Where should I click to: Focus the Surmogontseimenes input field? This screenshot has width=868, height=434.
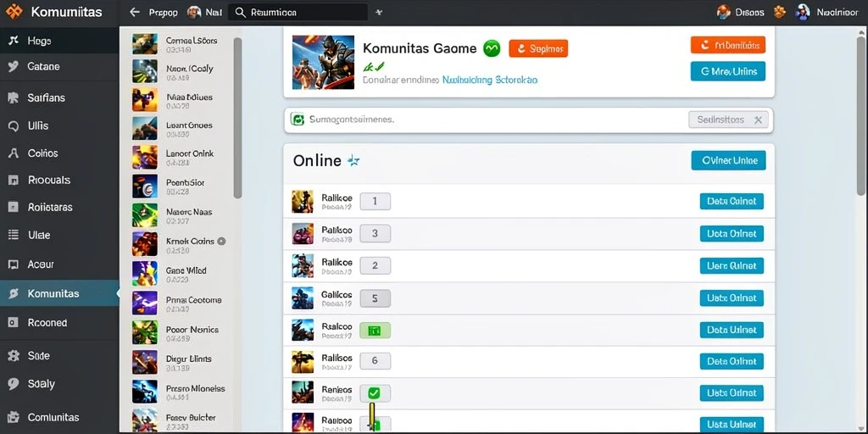[x=529, y=120]
